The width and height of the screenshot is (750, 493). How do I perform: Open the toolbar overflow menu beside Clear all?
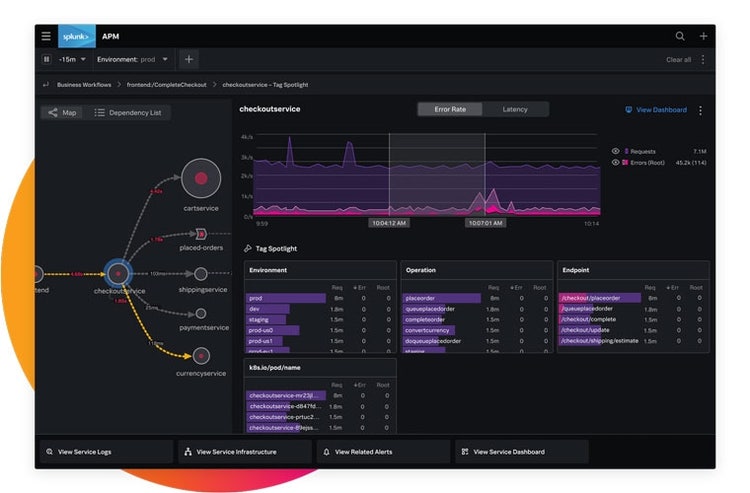pos(702,60)
